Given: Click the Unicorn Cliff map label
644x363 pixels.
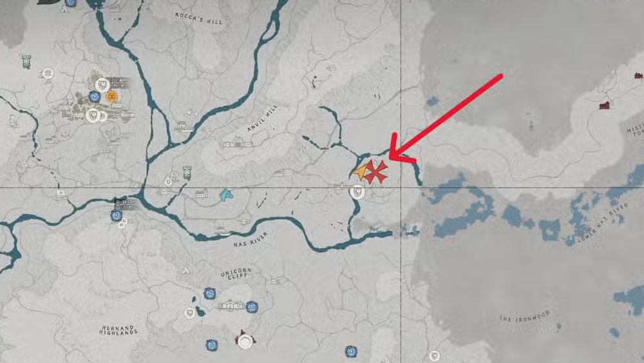Looking at the screenshot, I should point(236,273).
